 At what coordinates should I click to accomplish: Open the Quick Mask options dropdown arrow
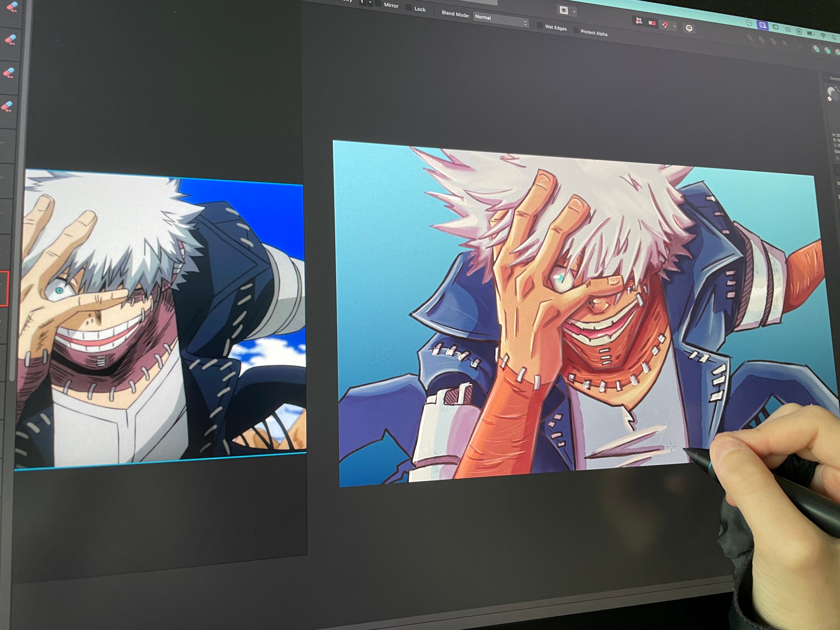[574, 12]
